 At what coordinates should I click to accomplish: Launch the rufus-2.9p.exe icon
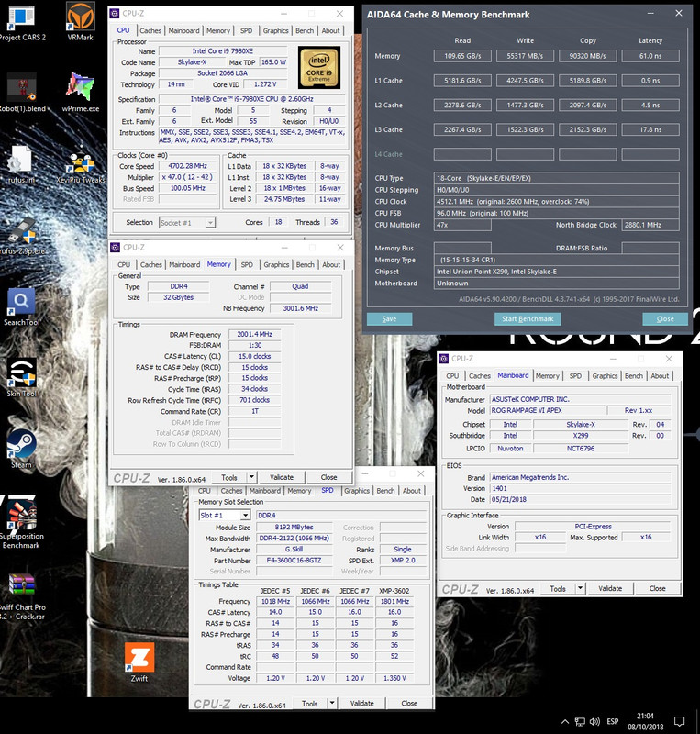(22, 237)
